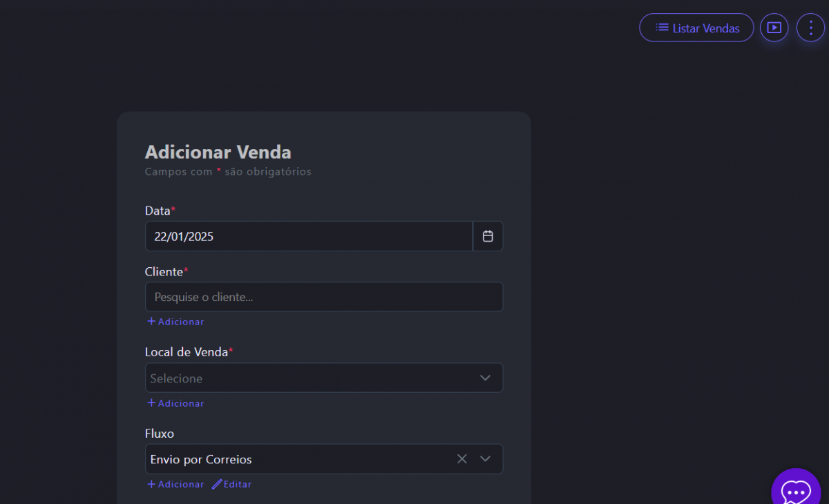829x504 pixels.
Task: Focus the Data field showing 22/01/2025
Action: (x=308, y=236)
